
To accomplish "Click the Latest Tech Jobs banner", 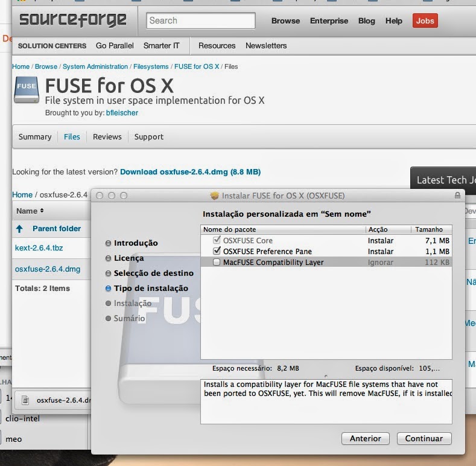I will tap(443, 180).
